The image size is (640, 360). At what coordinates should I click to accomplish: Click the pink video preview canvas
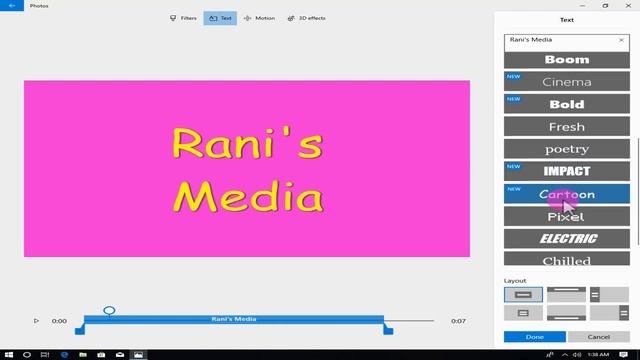click(x=247, y=169)
